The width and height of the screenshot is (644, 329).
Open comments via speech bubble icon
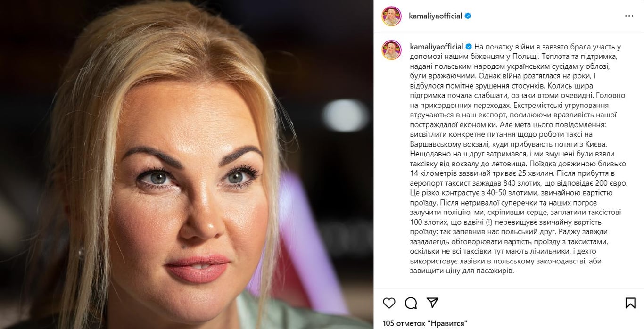[x=411, y=303]
